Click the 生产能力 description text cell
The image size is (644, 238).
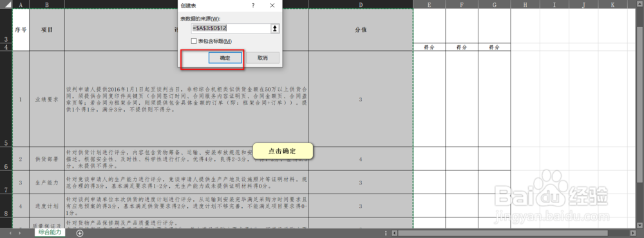click(187, 182)
